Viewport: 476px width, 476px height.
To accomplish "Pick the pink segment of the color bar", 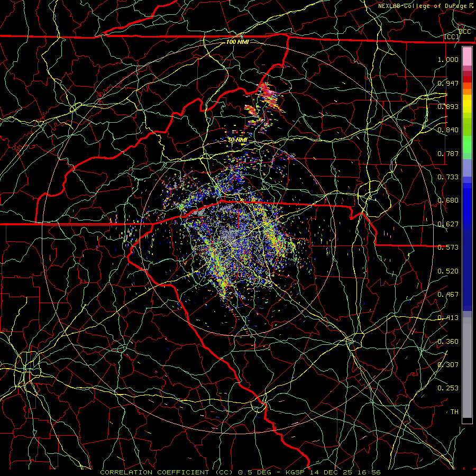I will [x=467, y=57].
